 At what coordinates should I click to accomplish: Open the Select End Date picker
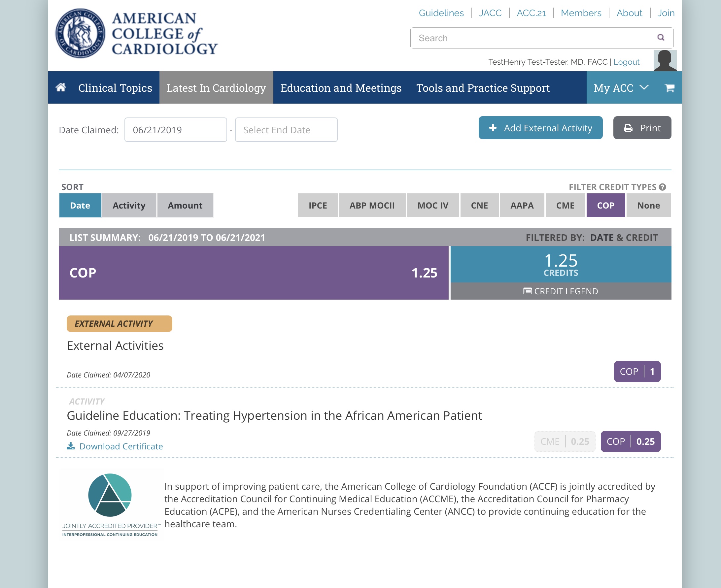[x=286, y=130]
